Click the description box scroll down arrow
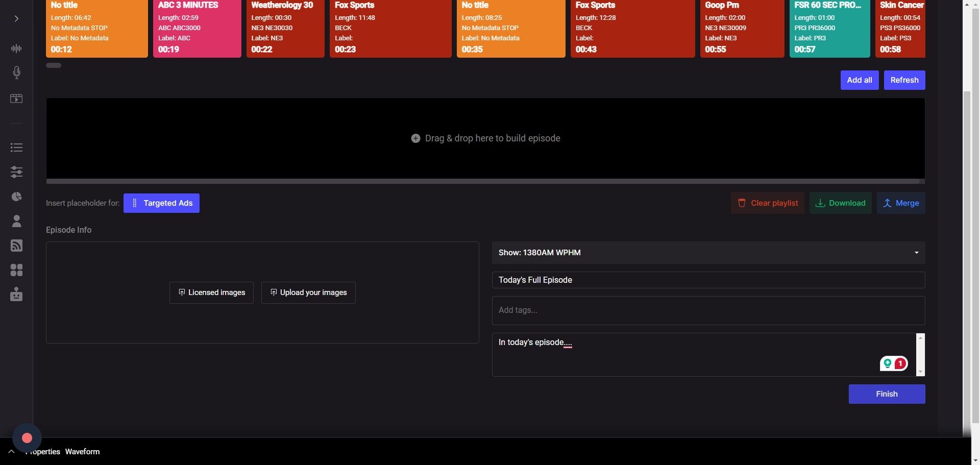980x465 pixels. pyautogui.click(x=921, y=372)
